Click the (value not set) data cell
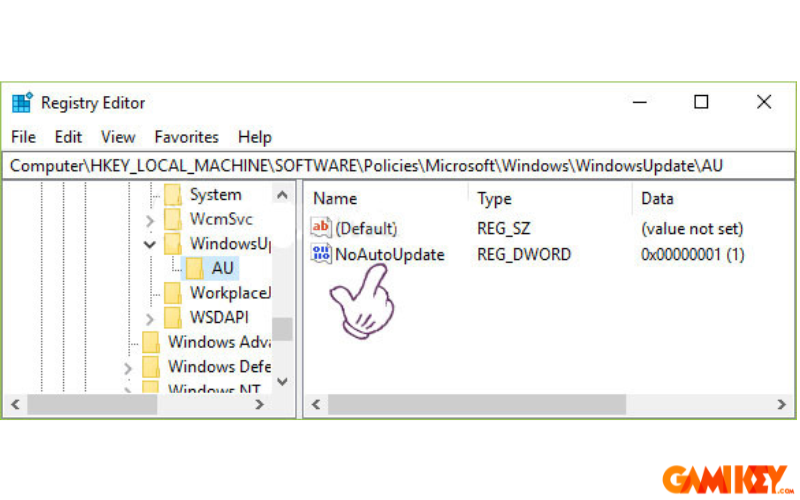Viewport: 800px width, 500px height. click(692, 229)
